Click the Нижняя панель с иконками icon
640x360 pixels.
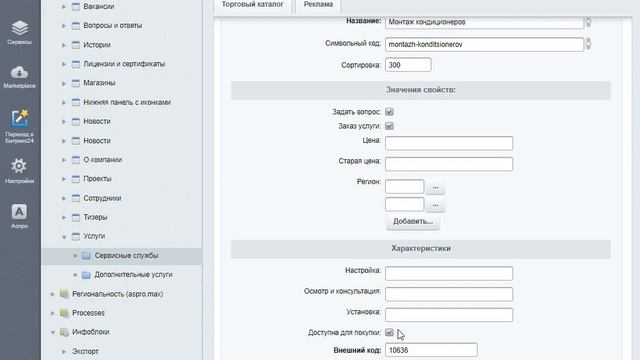(76, 102)
